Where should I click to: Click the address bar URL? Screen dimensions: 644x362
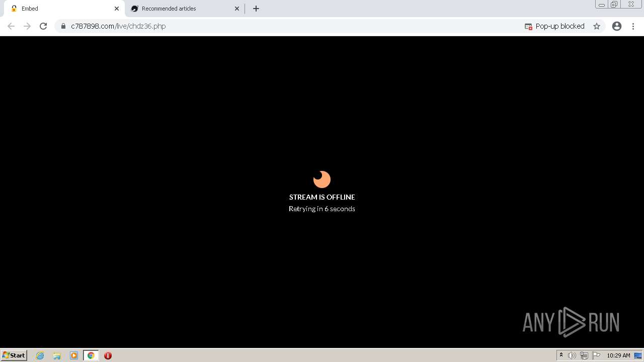118,26
